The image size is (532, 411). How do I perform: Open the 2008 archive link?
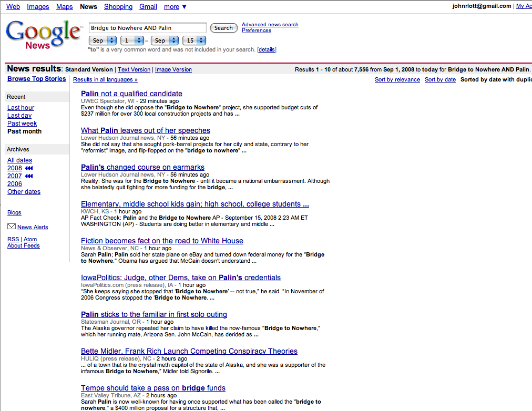[x=15, y=168]
